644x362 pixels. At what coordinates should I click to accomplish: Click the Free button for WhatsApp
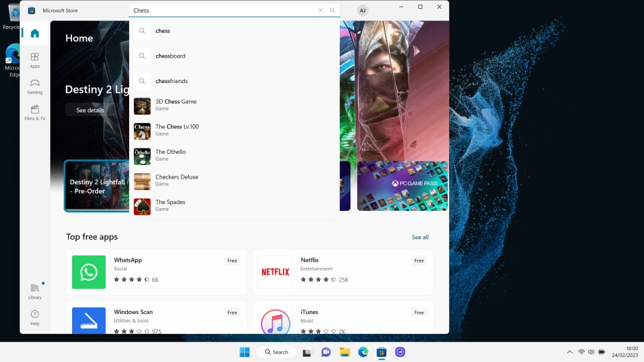click(232, 260)
